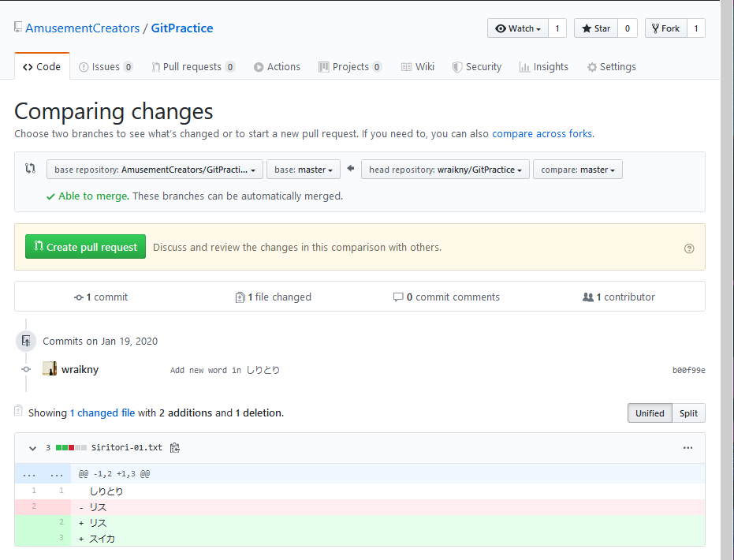734x560 pixels.
Task: Open the wraikny author link
Action: (x=80, y=369)
